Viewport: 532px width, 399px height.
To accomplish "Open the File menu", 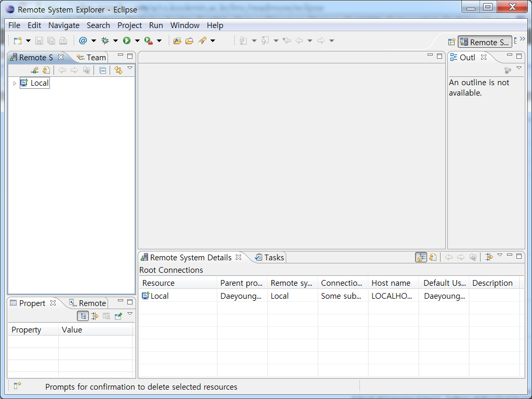I will (x=14, y=25).
